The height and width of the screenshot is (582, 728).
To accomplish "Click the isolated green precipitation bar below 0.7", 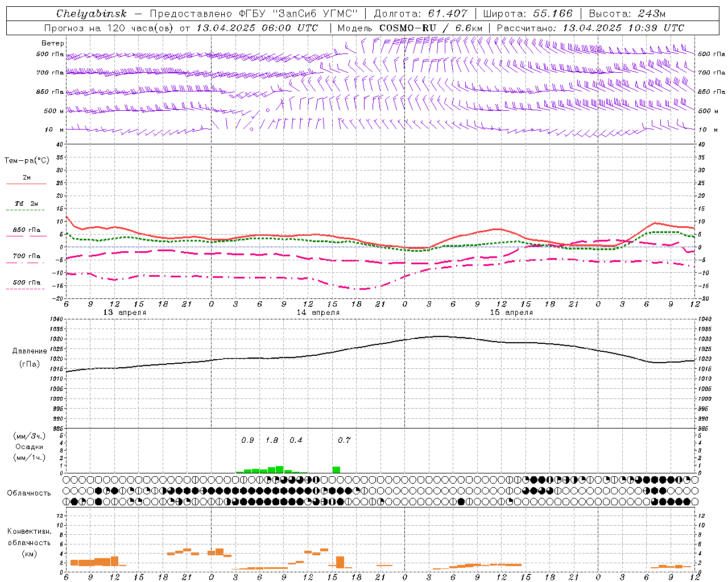I will pos(336,469).
